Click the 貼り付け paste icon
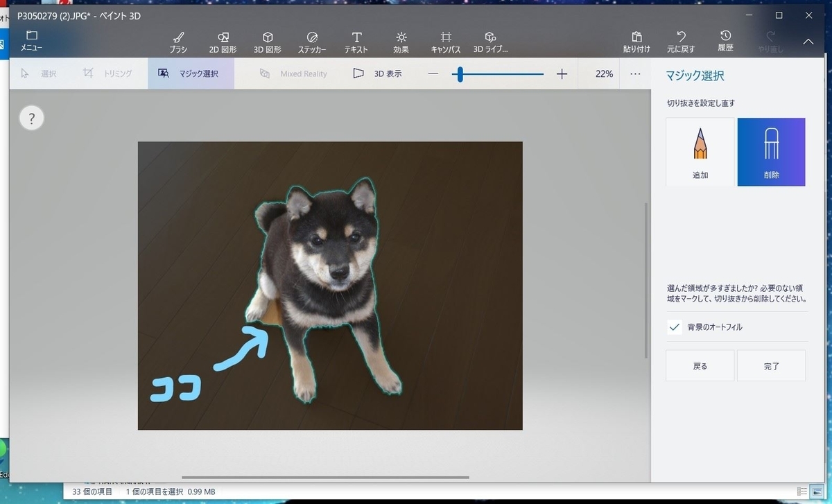Image resolution: width=832 pixels, height=504 pixels. 636,42
